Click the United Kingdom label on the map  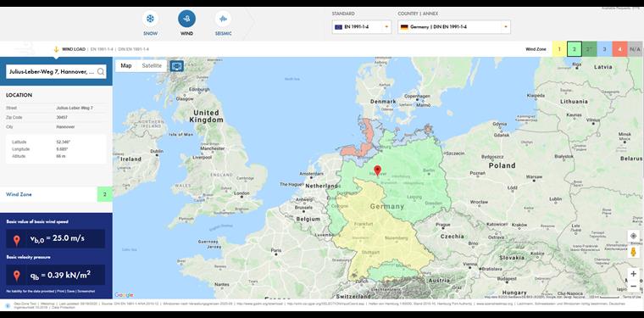pos(206,116)
